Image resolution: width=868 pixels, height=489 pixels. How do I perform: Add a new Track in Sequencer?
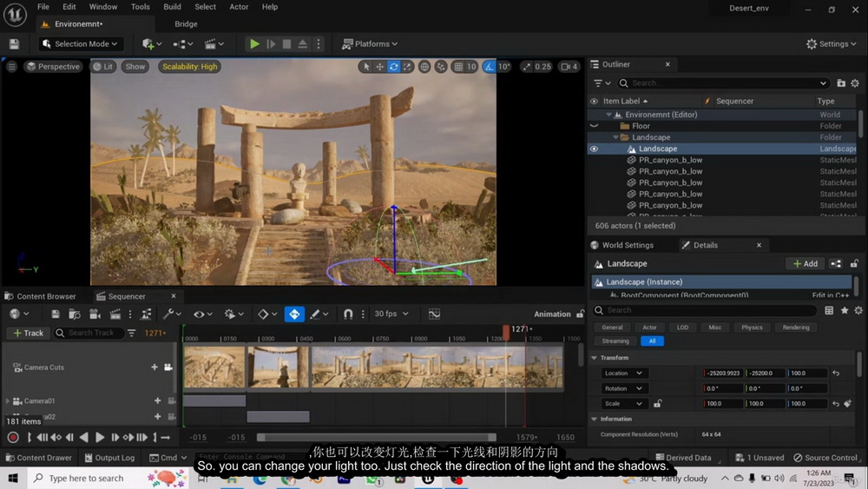(x=29, y=333)
